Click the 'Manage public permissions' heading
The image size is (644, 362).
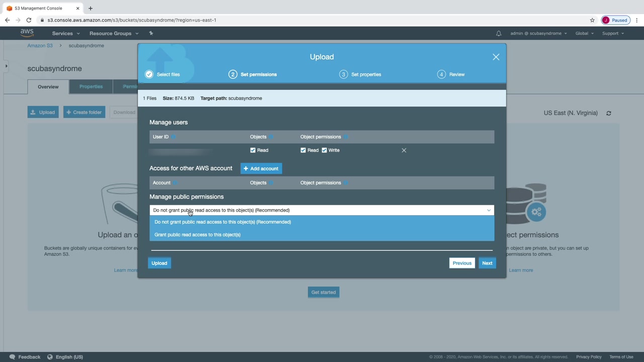[187, 197]
